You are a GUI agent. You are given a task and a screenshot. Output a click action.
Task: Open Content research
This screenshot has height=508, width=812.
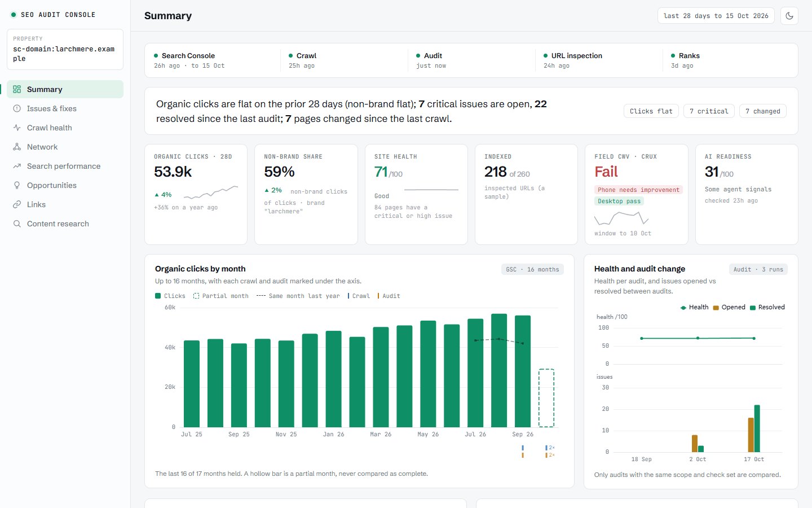tap(65, 224)
